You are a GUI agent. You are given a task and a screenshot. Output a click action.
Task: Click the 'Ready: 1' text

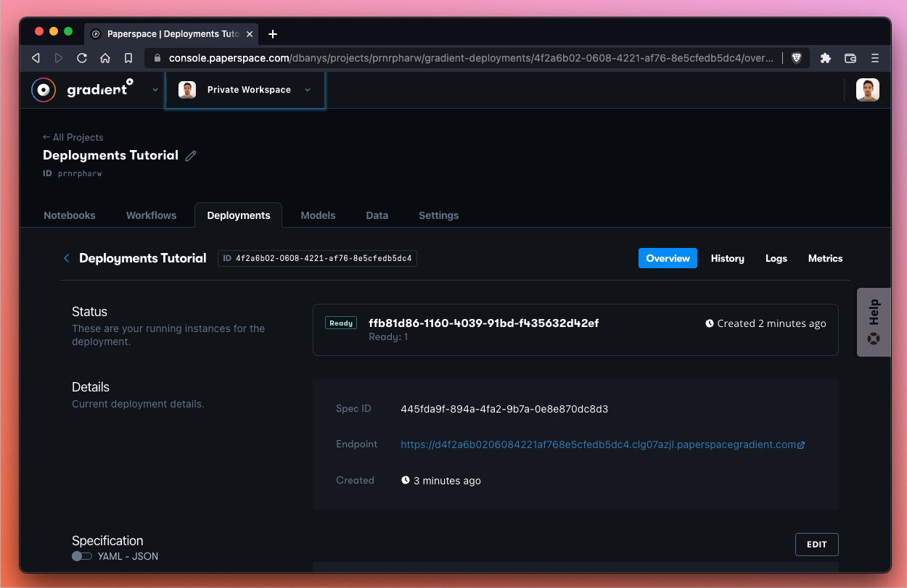[388, 337]
